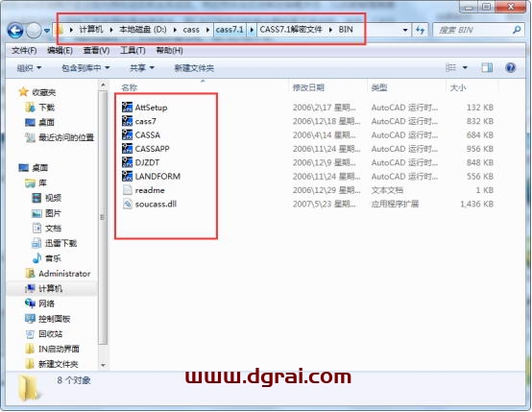Click sidebar scrollbar up arrow
This screenshot has width=532, height=412.
point(103,85)
